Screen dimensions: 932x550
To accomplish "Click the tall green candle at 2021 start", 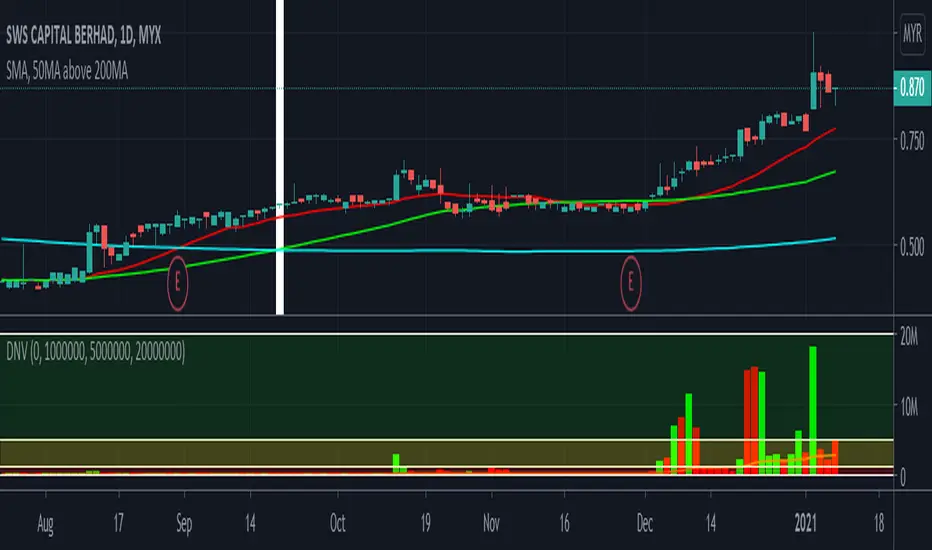I will pyautogui.click(x=813, y=90).
